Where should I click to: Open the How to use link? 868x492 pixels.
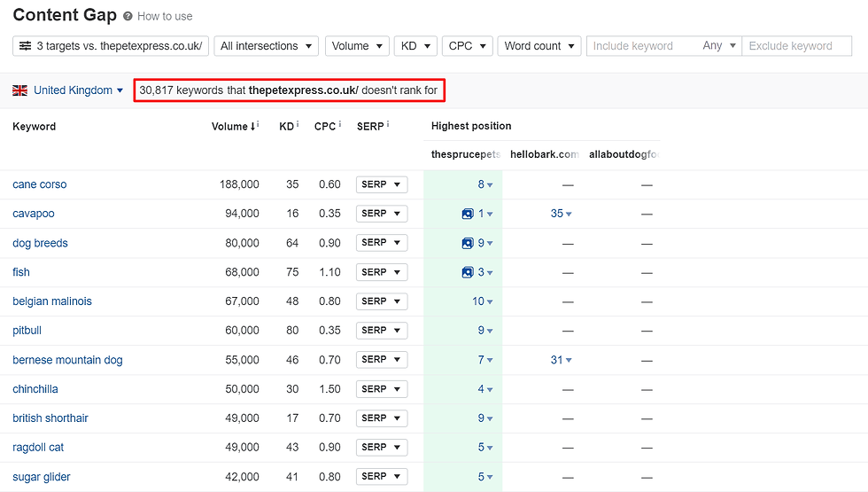tap(165, 17)
